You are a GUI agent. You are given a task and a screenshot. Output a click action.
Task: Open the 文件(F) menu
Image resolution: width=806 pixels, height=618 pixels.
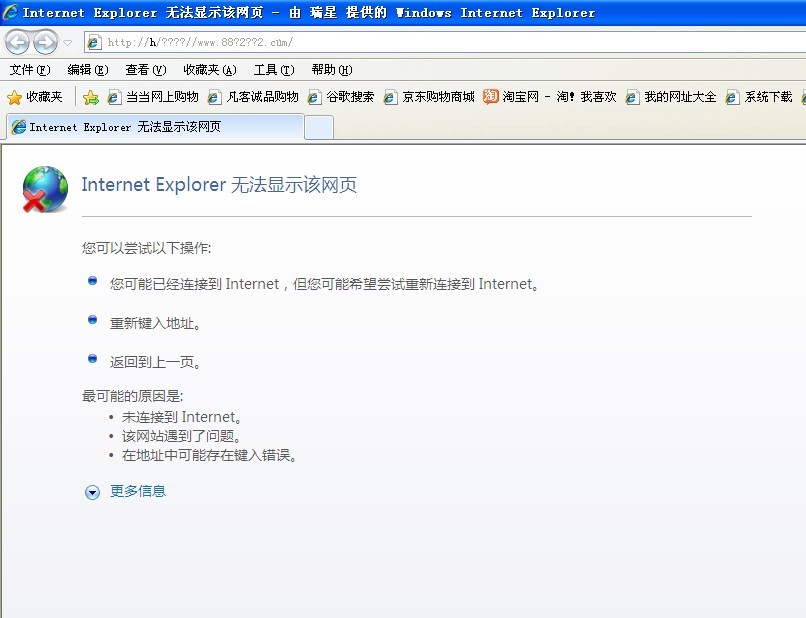point(30,70)
